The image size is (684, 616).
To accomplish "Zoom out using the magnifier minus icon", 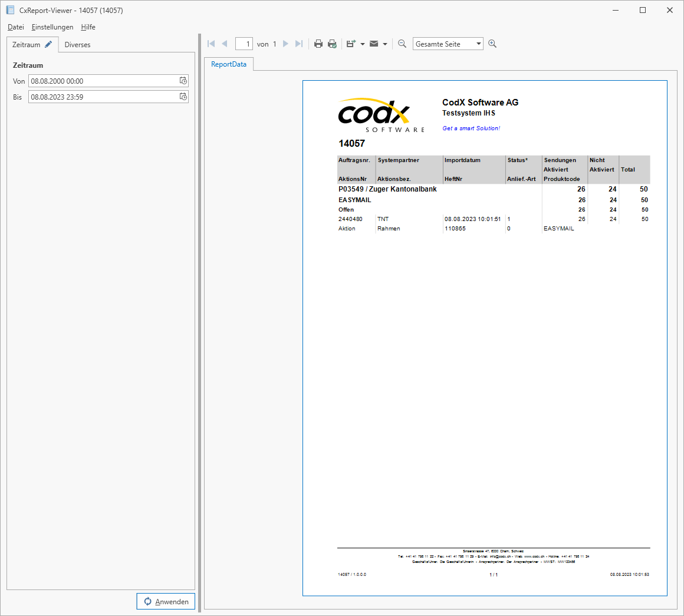I will pos(402,43).
